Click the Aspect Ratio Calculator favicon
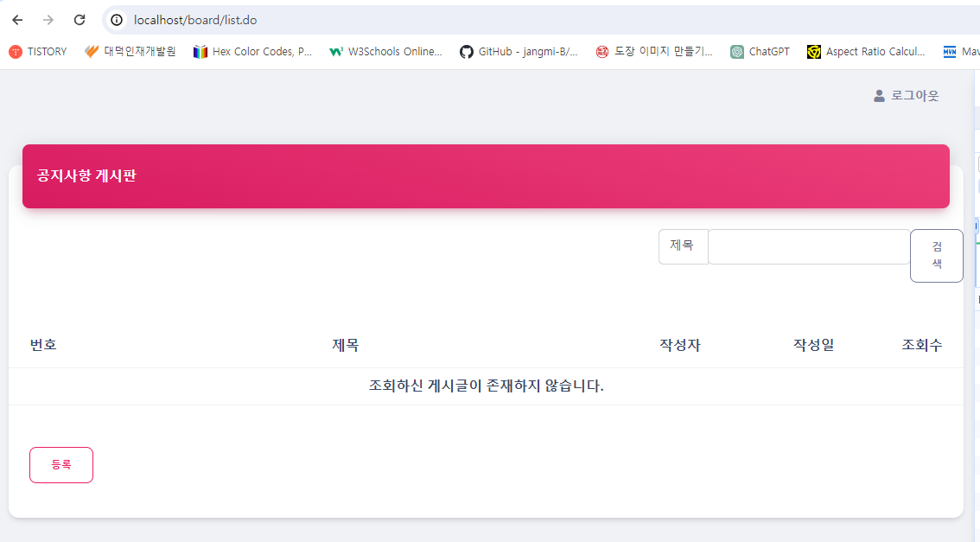Screen dimensions: 980x542 pos(814,52)
